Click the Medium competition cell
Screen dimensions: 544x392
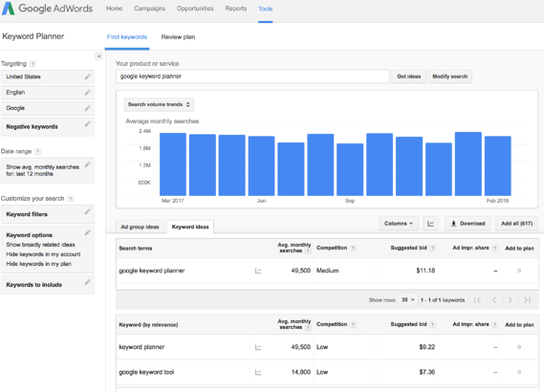[328, 271]
